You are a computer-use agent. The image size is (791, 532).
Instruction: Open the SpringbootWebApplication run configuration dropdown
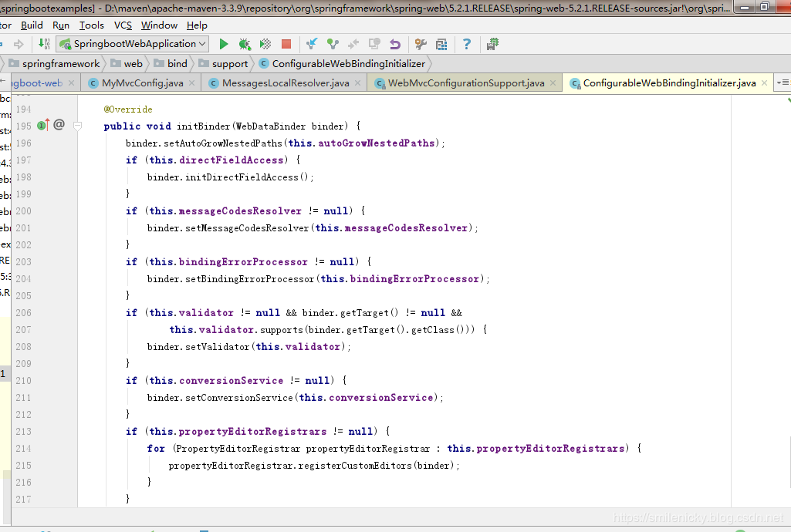click(x=132, y=44)
